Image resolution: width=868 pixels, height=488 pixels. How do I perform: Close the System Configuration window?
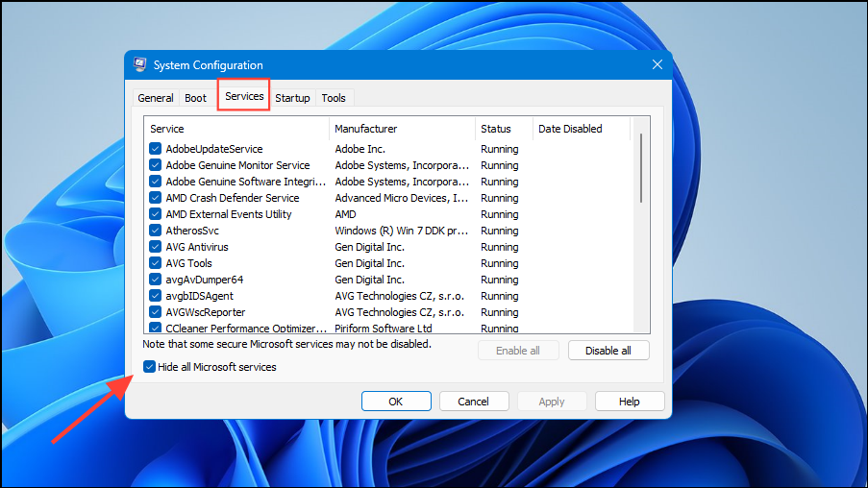(657, 64)
